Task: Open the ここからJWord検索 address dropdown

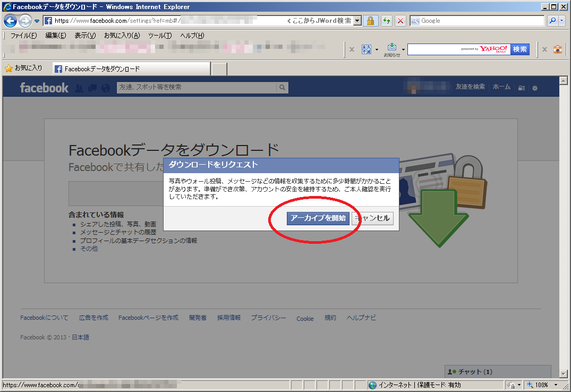Action: pyautogui.click(x=319, y=21)
